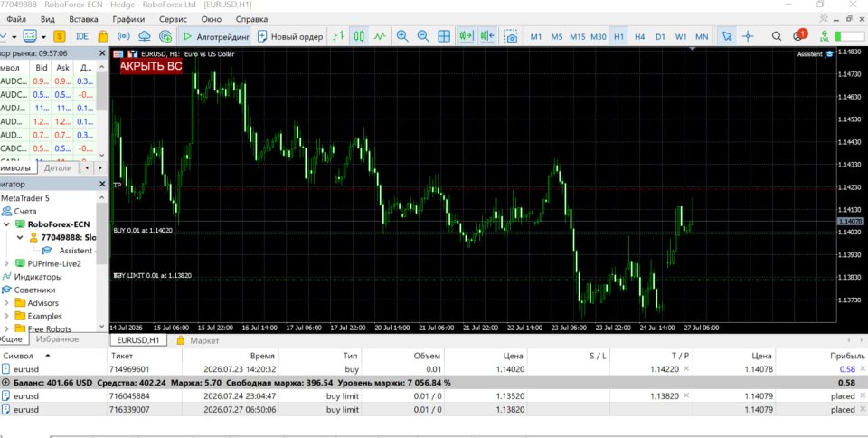Remove take profit on ticket 714969601
Image resolution: width=868 pixels, height=438 pixels.
(686, 369)
